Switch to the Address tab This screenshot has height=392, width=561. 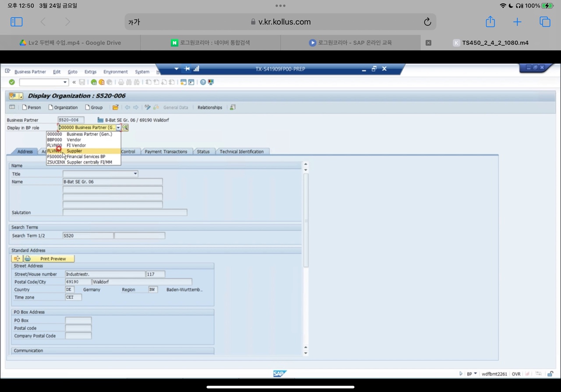click(x=25, y=152)
